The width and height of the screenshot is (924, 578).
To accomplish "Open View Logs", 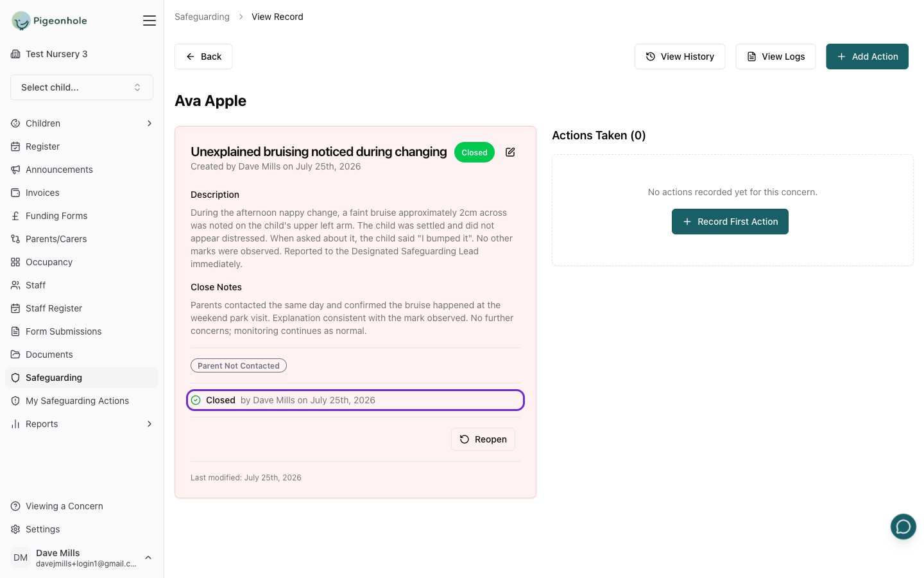I will 775,57.
